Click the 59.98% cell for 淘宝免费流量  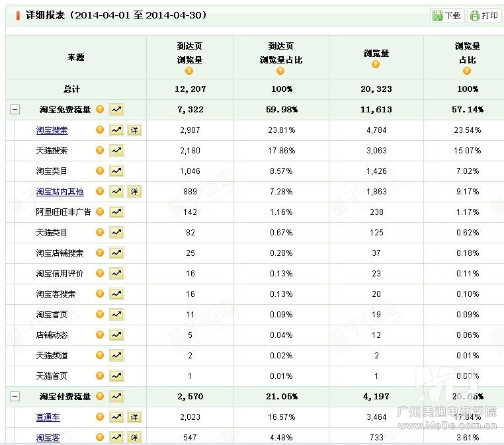pyautogui.click(x=282, y=110)
